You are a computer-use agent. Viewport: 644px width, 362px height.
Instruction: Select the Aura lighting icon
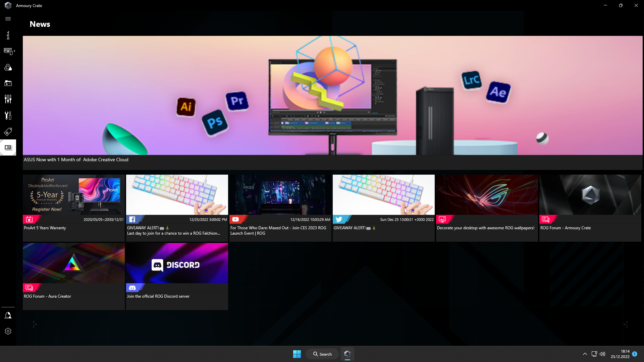[8, 67]
